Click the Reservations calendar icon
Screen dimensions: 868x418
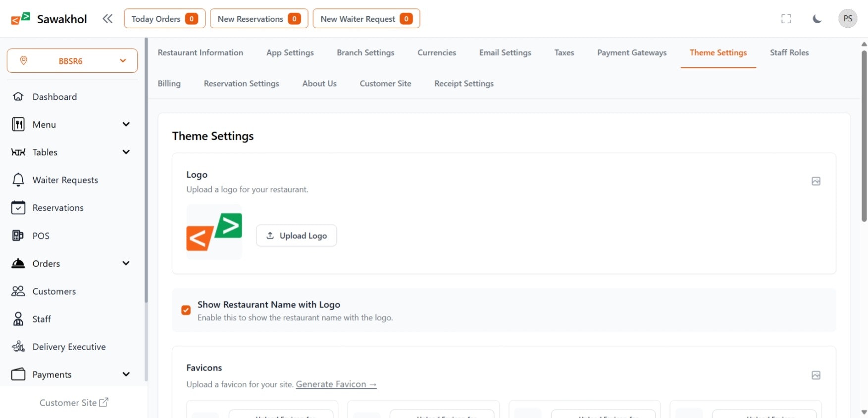tap(18, 208)
